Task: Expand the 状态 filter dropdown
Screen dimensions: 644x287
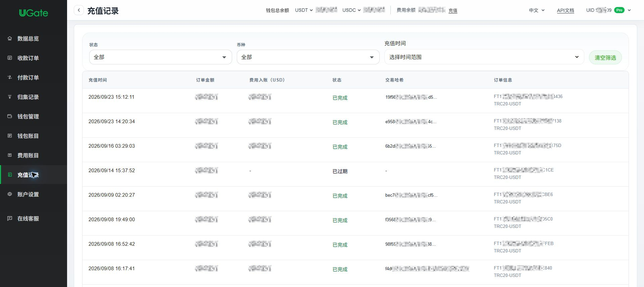Action: pyautogui.click(x=160, y=57)
